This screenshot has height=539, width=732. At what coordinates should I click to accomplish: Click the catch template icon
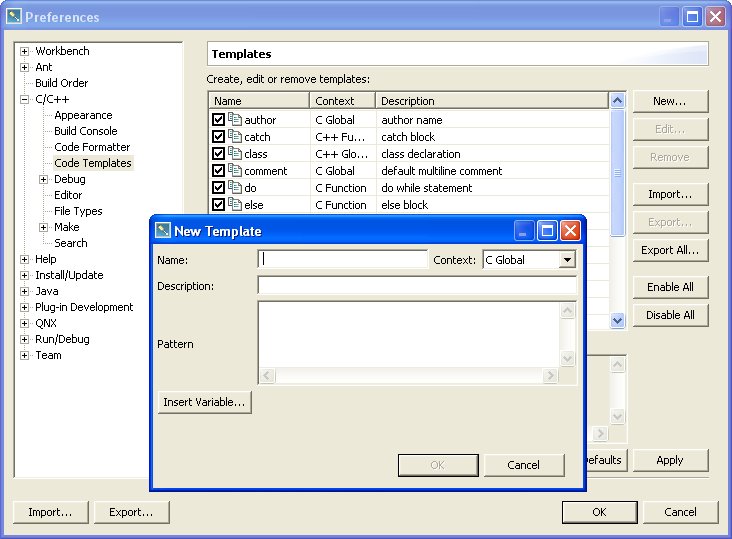pyautogui.click(x=235, y=137)
